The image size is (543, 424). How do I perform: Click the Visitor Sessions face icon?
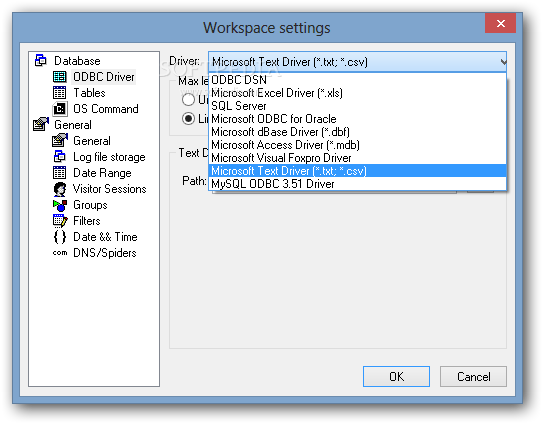point(60,189)
